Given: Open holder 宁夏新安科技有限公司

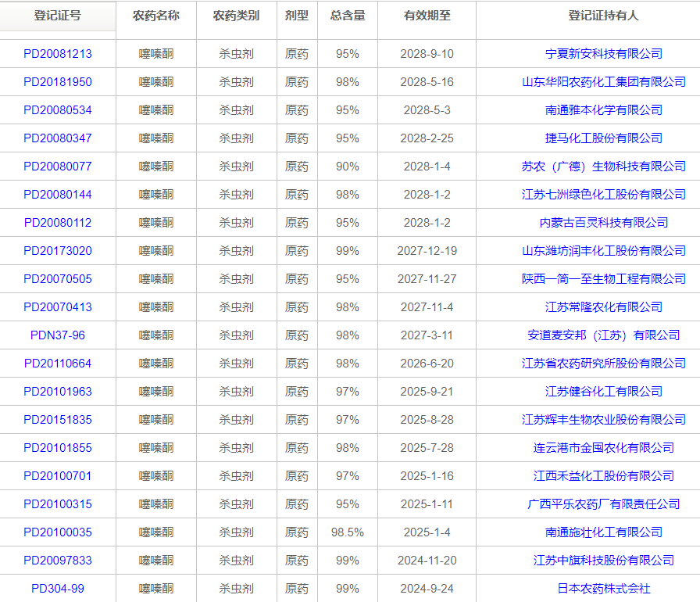Looking at the screenshot, I should point(604,54).
